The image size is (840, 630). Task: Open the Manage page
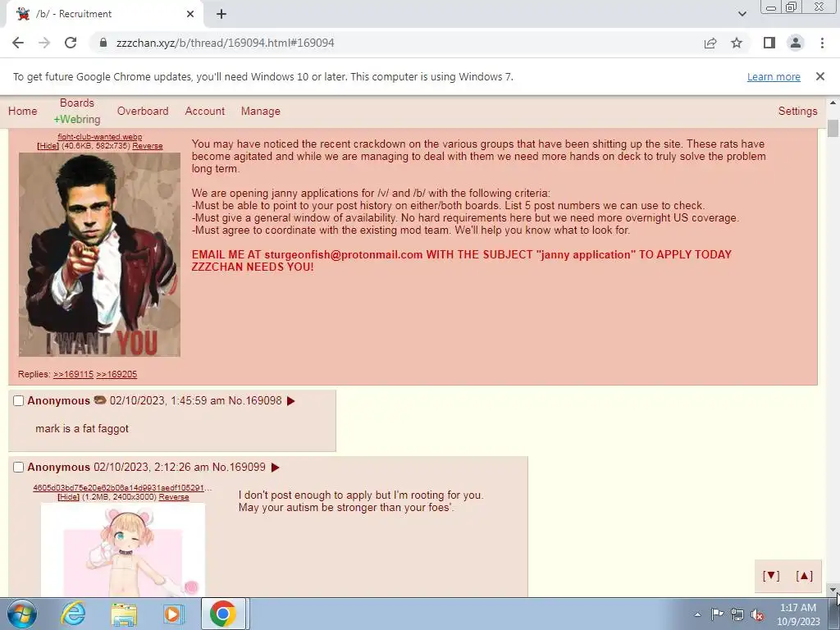tap(260, 111)
